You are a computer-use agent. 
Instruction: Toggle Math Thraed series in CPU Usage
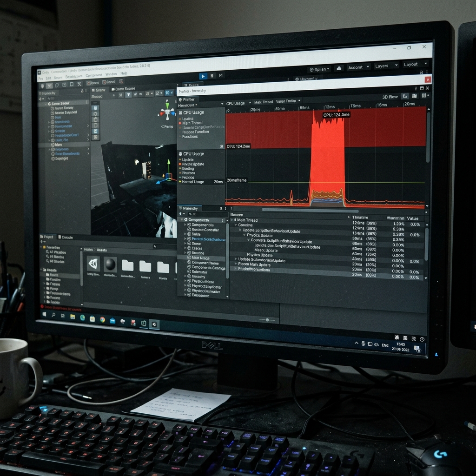click(190, 123)
